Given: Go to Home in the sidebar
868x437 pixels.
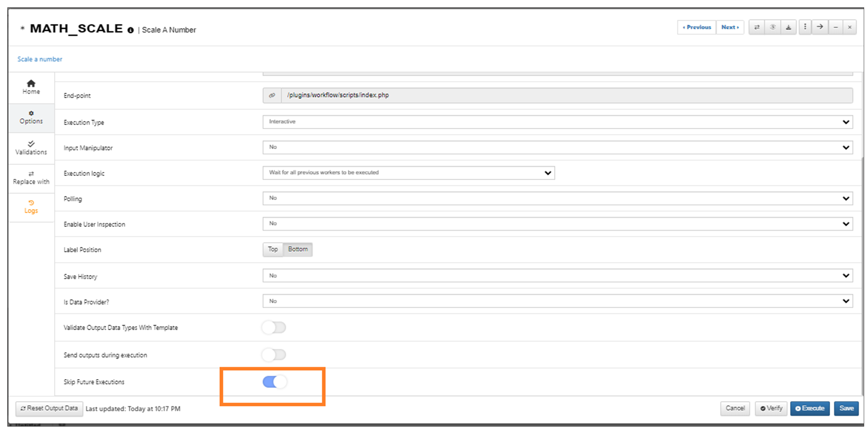Looking at the screenshot, I should tap(31, 87).
